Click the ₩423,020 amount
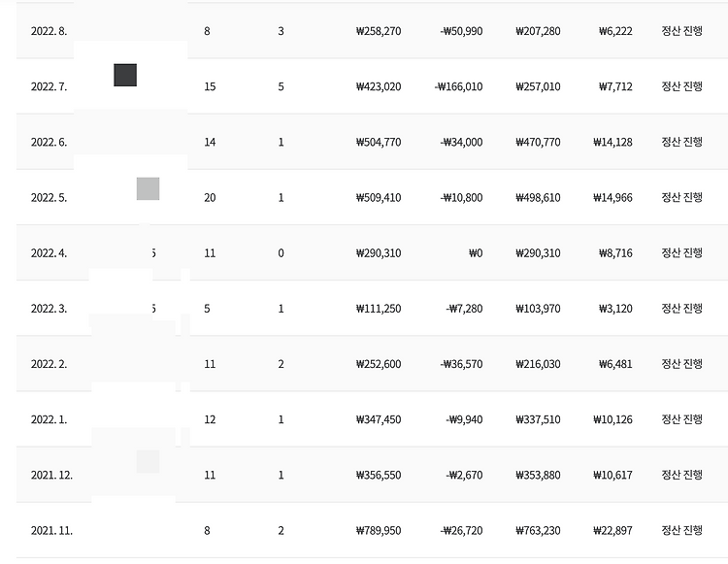 379,86
